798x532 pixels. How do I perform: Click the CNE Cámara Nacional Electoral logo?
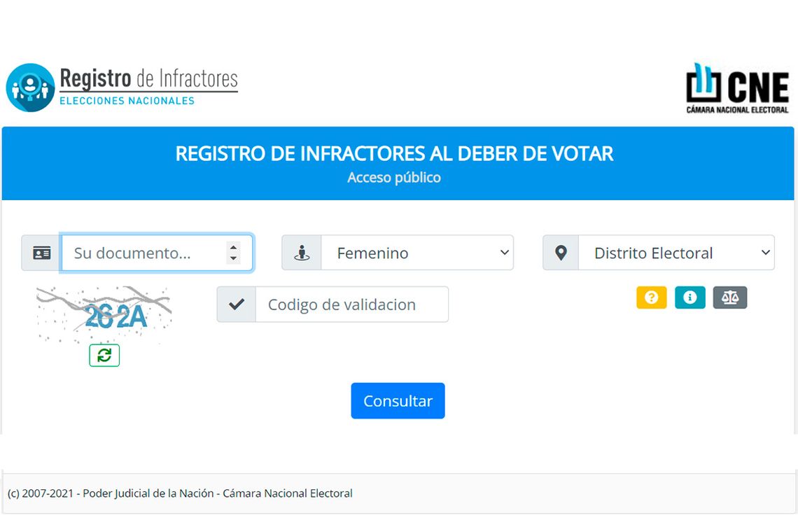[x=737, y=88]
